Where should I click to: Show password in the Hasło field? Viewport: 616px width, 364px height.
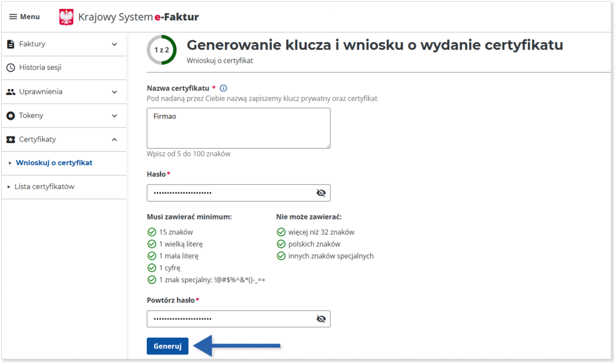321,193
